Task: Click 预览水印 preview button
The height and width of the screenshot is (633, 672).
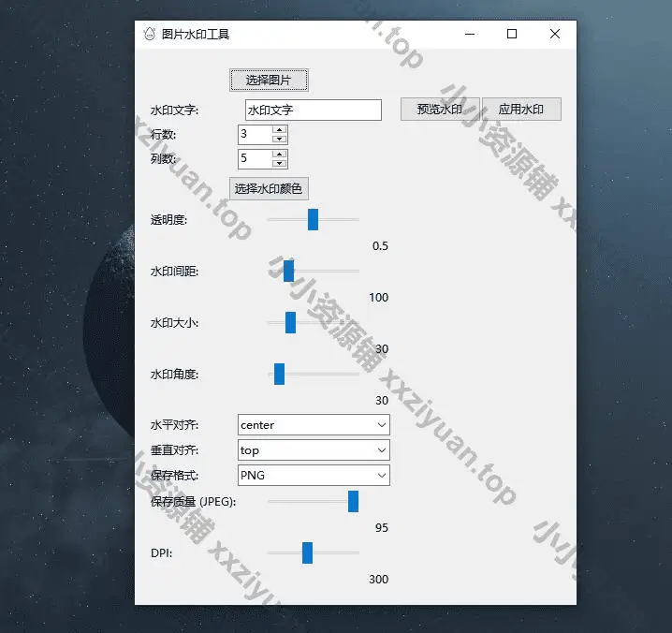Action: (x=440, y=109)
